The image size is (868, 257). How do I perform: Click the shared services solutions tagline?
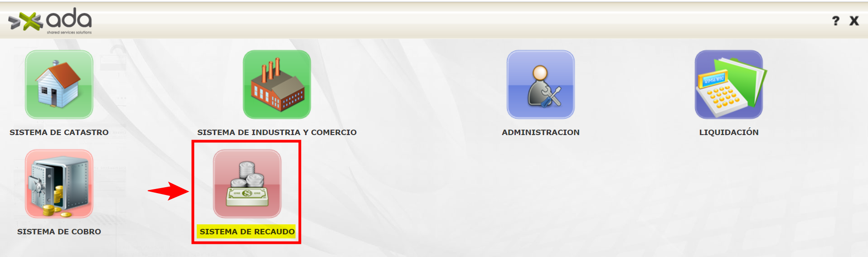(69, 32)
